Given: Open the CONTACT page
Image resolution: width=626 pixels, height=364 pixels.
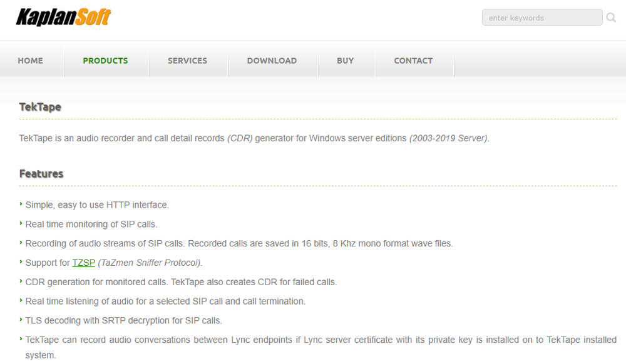Looking at the screenshot, I should coord(413,61).
